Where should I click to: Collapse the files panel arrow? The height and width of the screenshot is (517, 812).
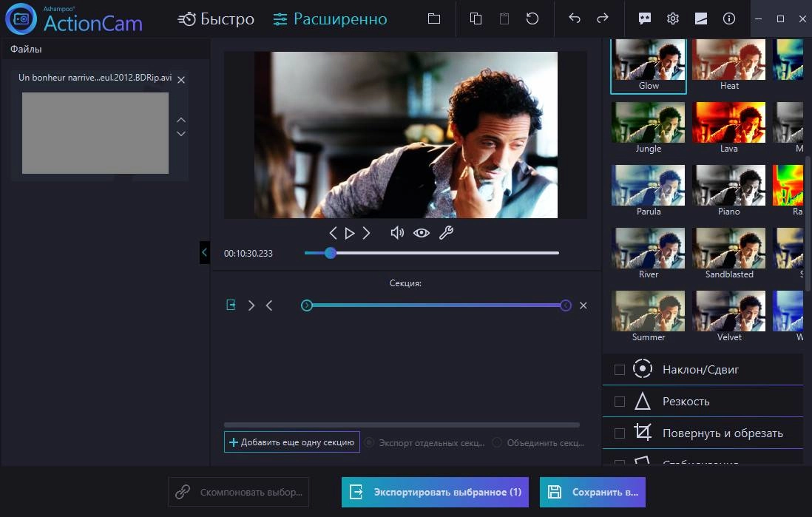pyautogui.click(x=205, y=252)
